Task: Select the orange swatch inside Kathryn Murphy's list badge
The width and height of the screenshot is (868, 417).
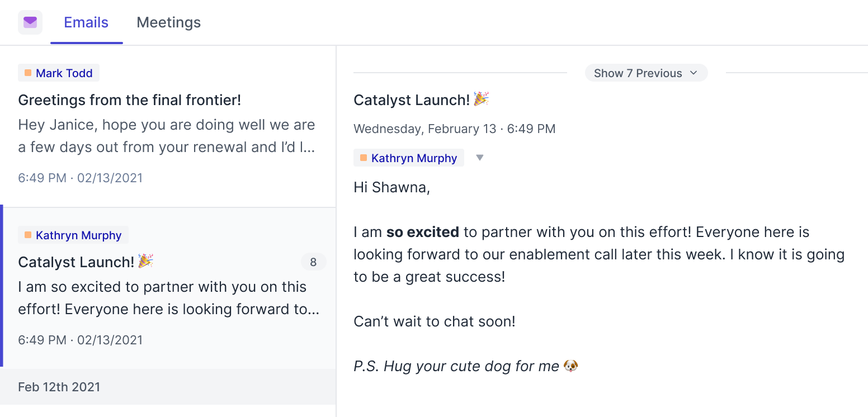Action: coord(27,235)
